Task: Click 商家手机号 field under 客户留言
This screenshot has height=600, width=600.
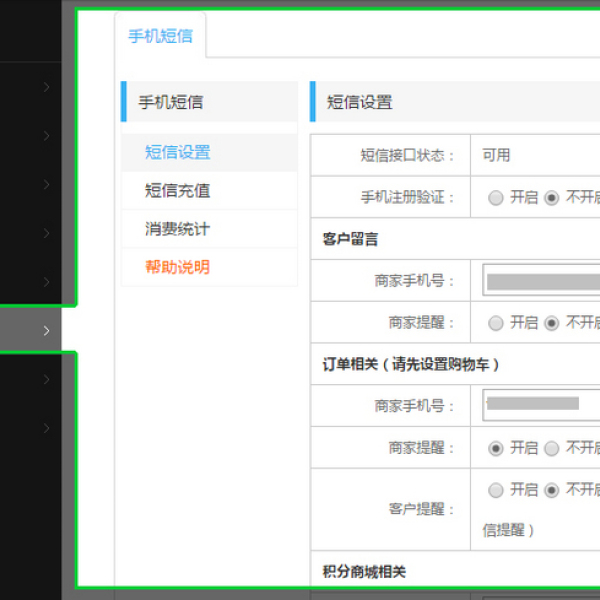Action: tap(540, 281)
